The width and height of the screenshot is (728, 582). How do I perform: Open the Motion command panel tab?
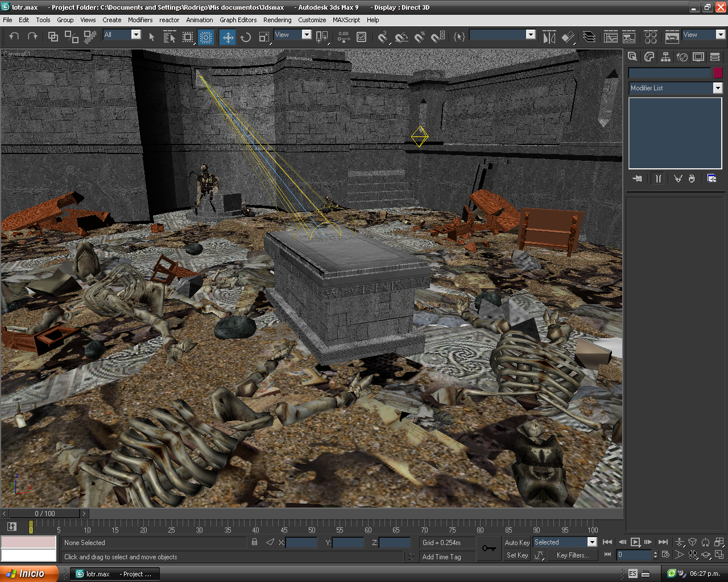[682, 57]
